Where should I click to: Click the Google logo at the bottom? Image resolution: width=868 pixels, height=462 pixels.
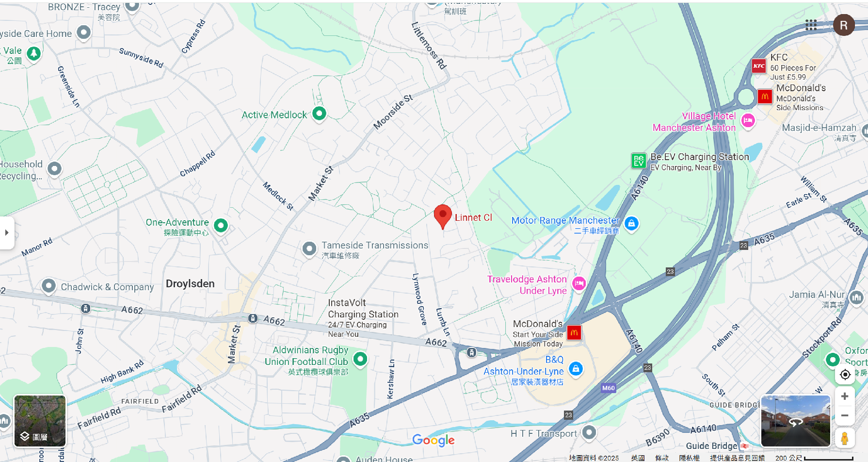coord(434,440)
